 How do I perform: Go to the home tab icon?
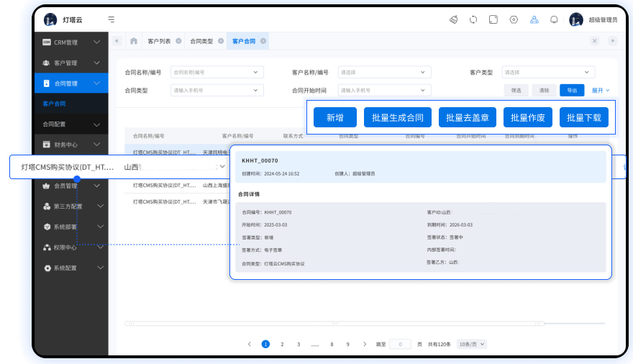pos(133,41)
